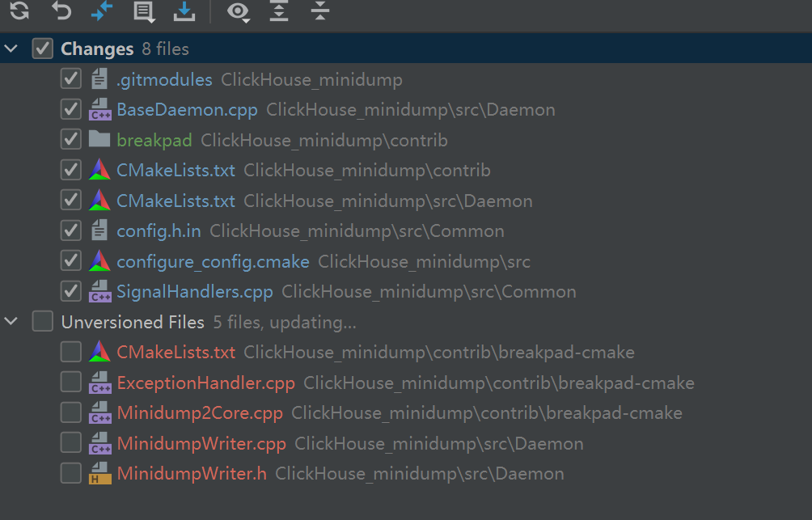The height and width of the screenshot is (520, 812).
Task: Select the ExceptionHandler.cpp file name
Action: pos(205,383)
